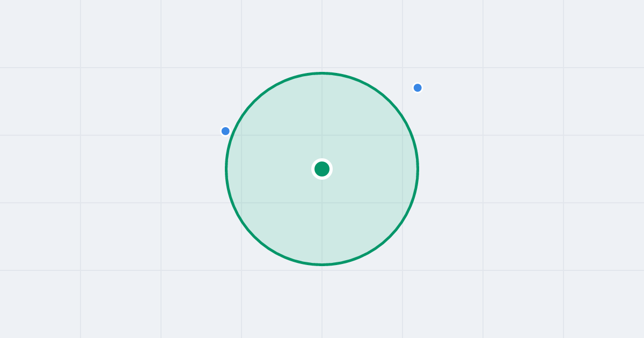The image size is (644, 338).
Task: Select the blue dot beside the circle's left edge
Action: click(x=225, y=131)
